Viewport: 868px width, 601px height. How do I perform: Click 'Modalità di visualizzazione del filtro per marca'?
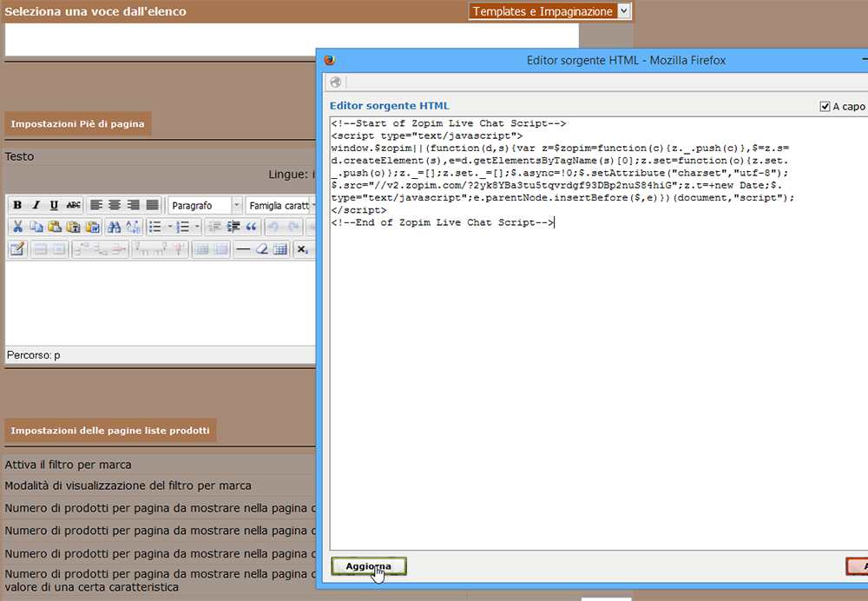(128, 485)
